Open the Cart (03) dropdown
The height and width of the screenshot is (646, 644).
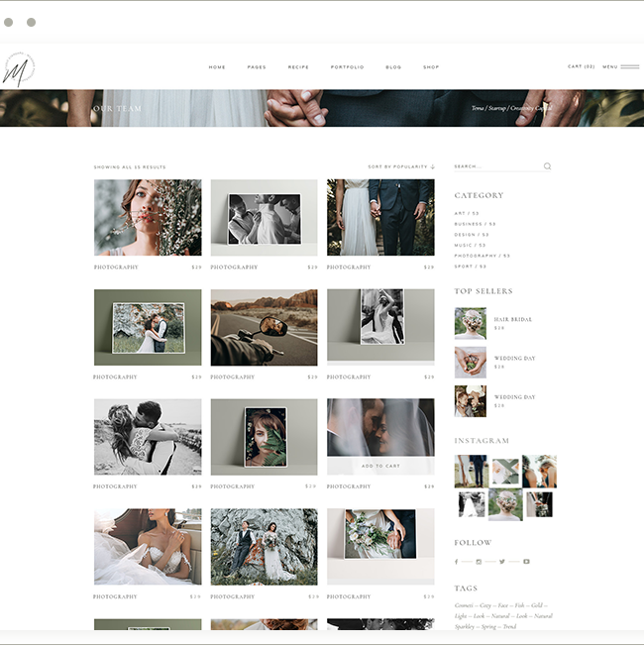pos(581,67)
